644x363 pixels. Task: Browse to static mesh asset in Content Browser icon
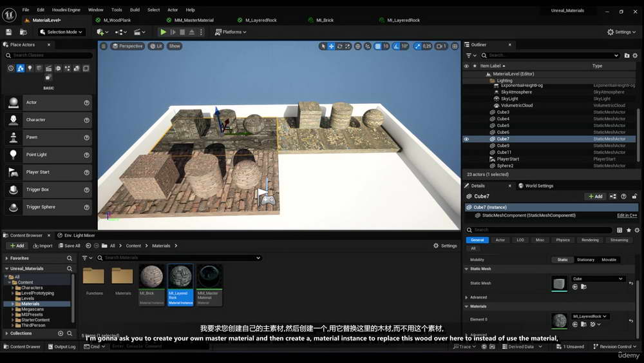(583, 287)
